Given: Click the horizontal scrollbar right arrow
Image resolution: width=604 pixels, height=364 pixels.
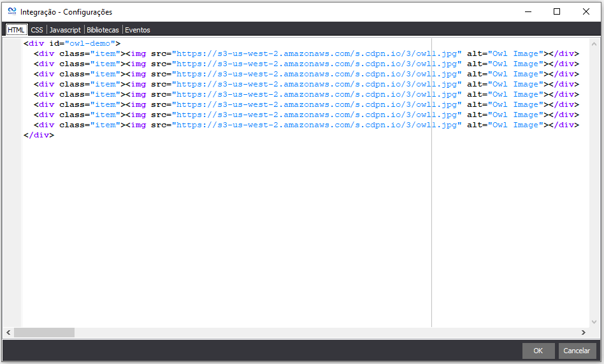Looking at the screenshot, I should (583, 333).
